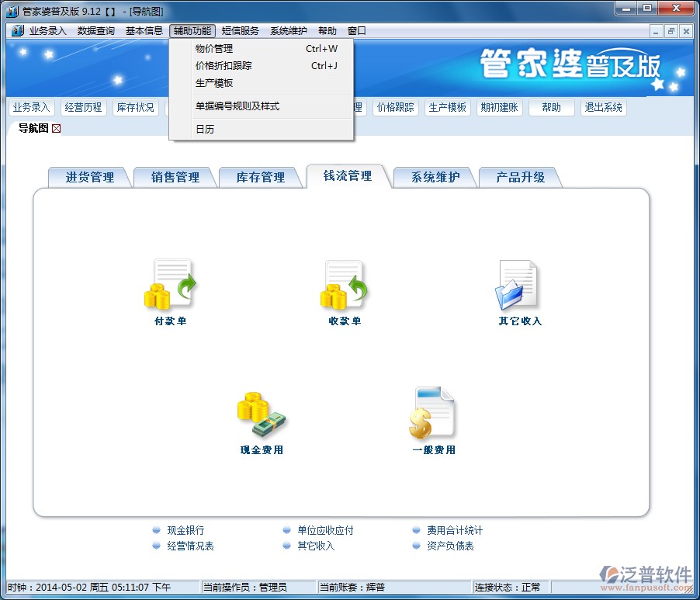
Task: Click the 时钟 status bar entry
Action: click(102, 587)
